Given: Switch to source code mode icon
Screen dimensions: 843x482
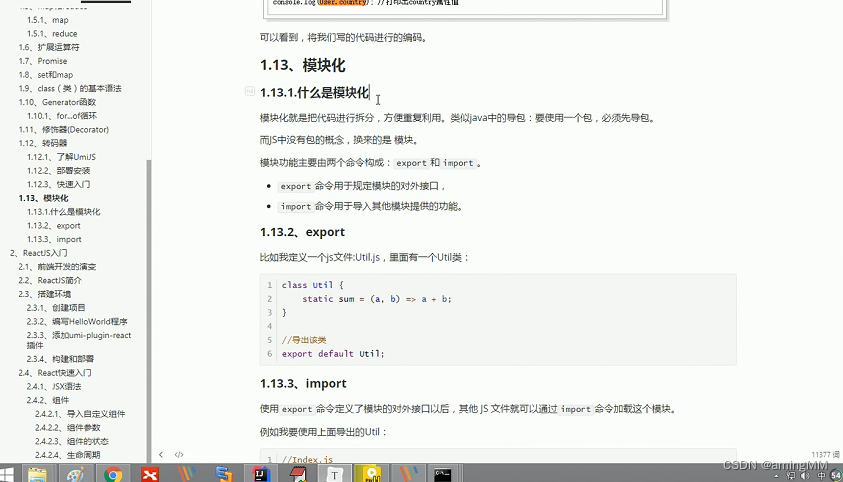Looking at the screenshot, I should tap(179, 455).
